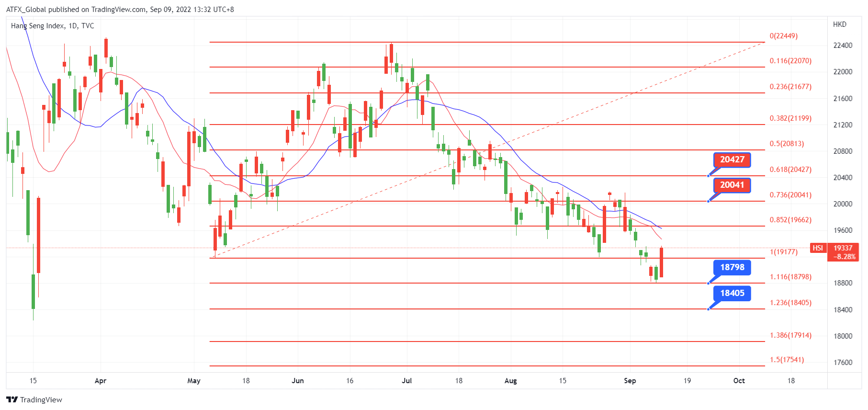Select the 0.736(20041) Fibonacci level label
This screenshot has width=868, height=410.
click(x=790, y=195)
